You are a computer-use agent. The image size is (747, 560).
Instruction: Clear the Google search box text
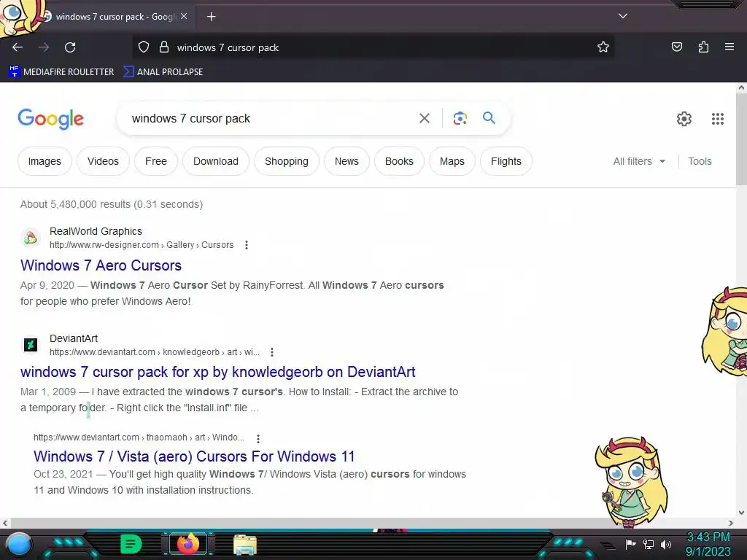pyautogui.click(x=424, y=118)
